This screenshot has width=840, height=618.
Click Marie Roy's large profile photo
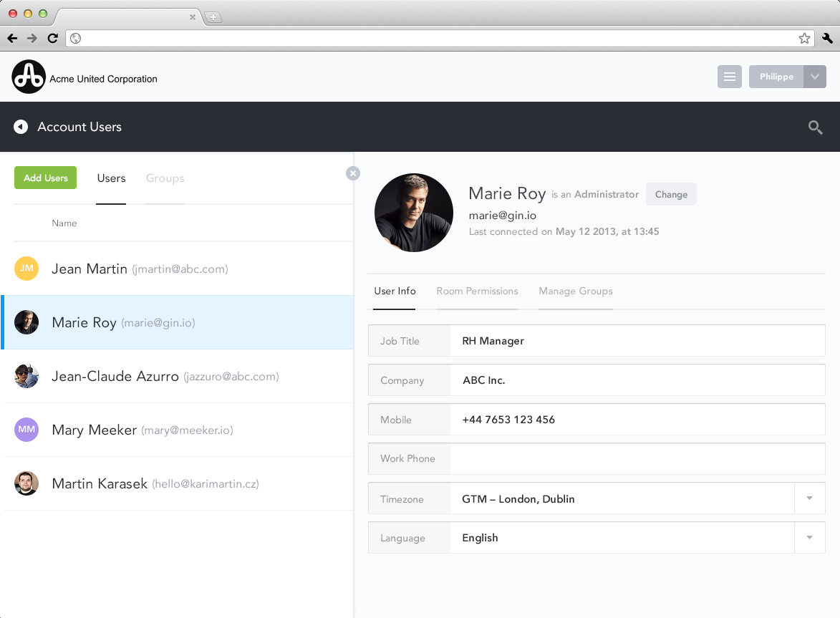414,213
